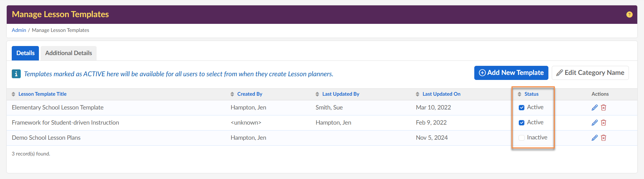
Task: Sort the table by Created By
Action: (x=250, y=94)
